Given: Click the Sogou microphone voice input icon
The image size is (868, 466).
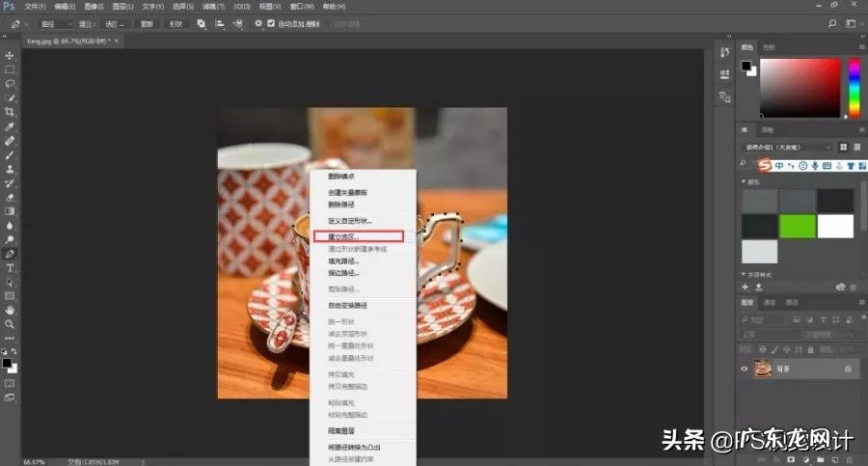Looking at the screenshot, I should [815, 166].
